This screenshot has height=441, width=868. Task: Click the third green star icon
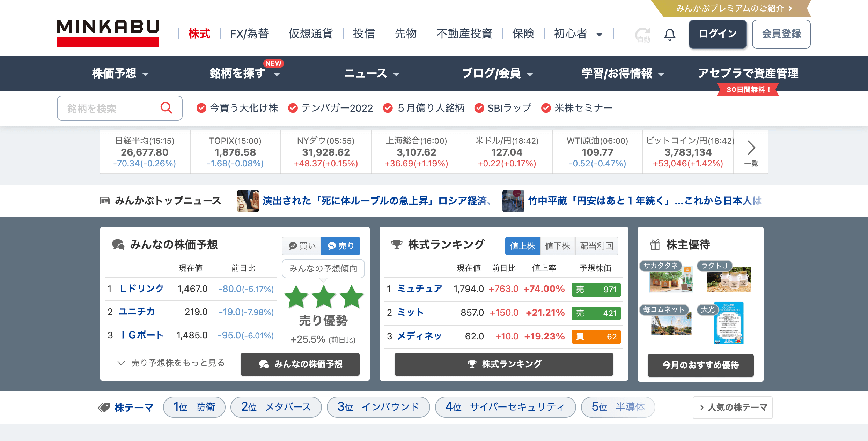(352, 297)
